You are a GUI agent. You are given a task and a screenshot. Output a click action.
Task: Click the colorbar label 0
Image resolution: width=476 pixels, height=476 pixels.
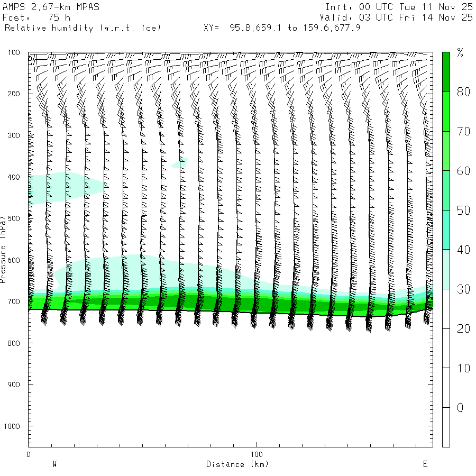(460, 408)
